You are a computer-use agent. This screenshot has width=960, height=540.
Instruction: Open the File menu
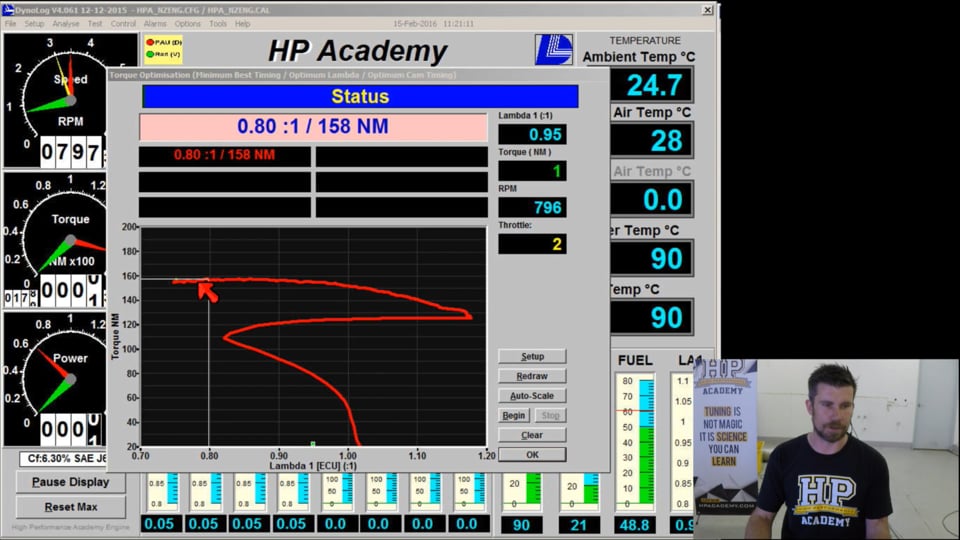[x=10, y=24]
